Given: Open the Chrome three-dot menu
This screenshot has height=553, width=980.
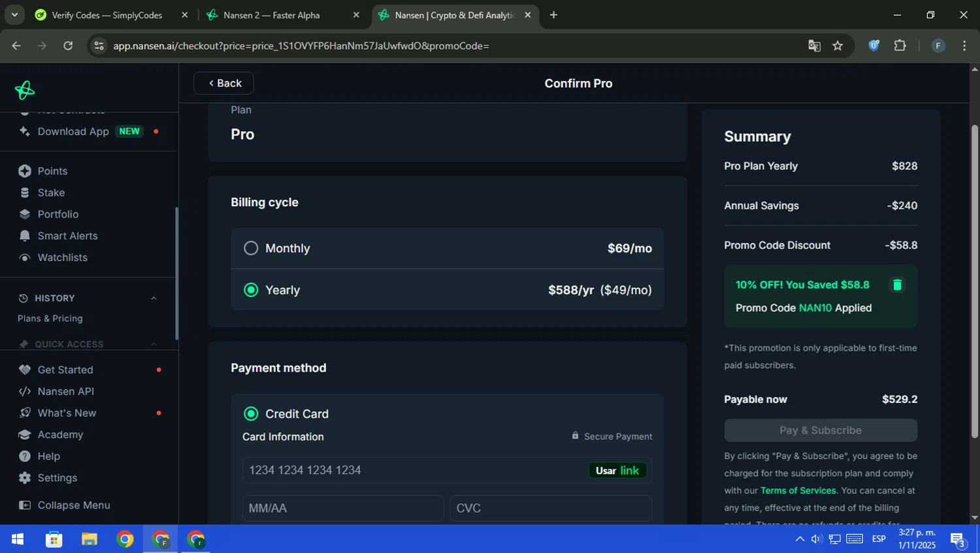Looking at the screenshot, I should coord(964,46).
